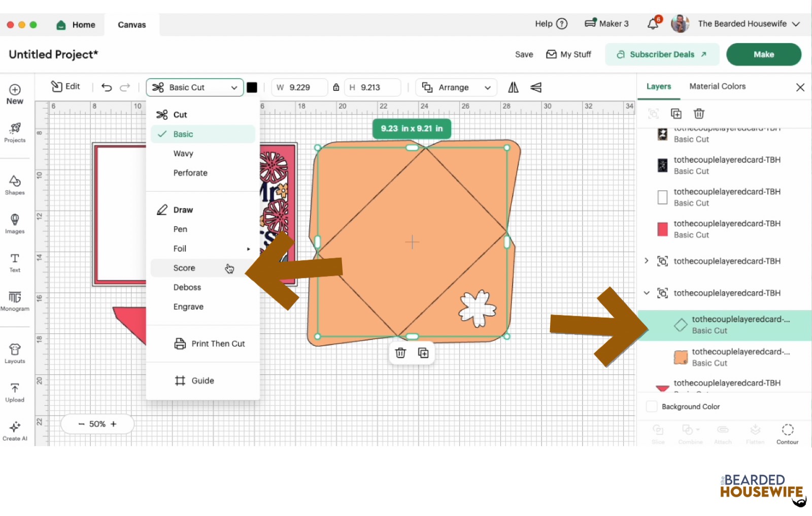Open the Upload panel

15,392
